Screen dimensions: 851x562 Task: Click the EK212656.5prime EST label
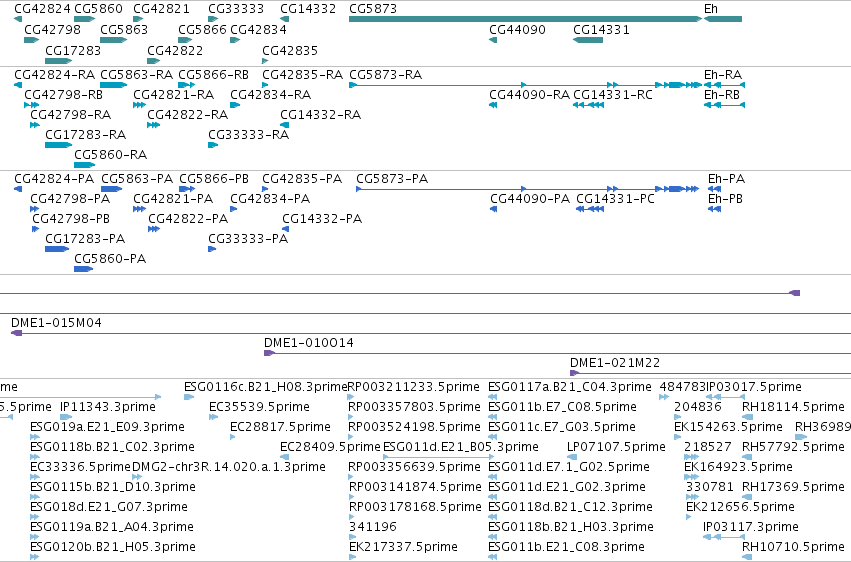740,507
